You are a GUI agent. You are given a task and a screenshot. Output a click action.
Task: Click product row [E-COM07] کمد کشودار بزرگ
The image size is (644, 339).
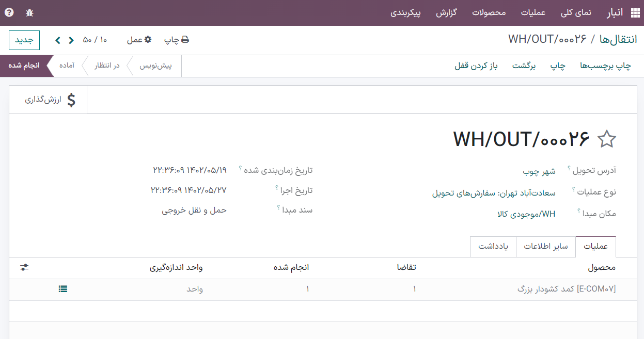point(567,289)
